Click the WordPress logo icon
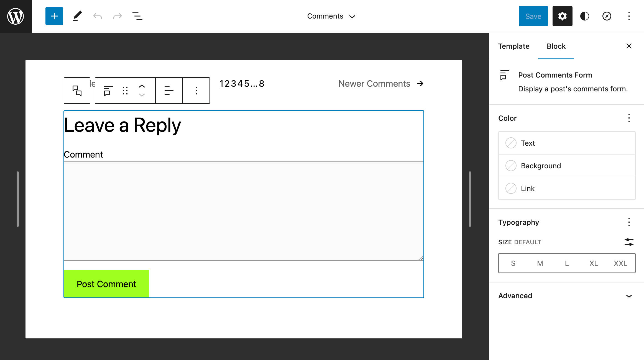 (16, 16)
